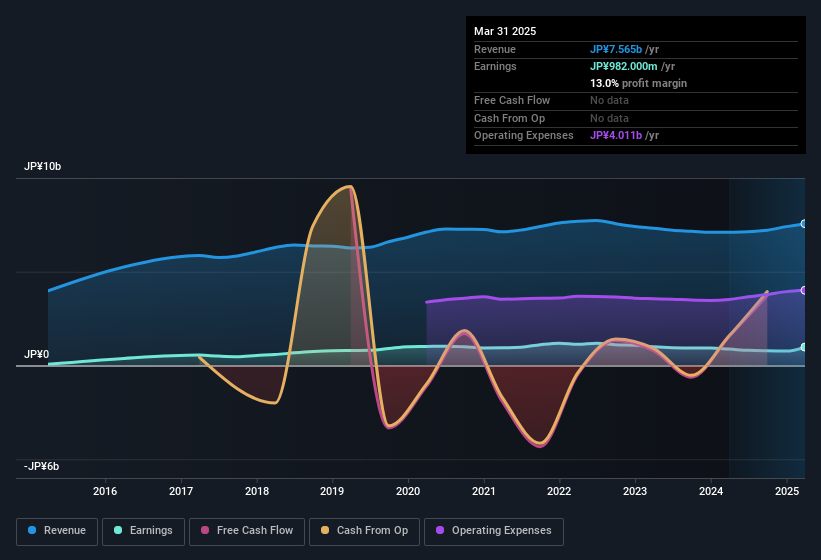The width and height of the screenshot is (821, 560).
Task: Click the 2018 x-axis label
Action: tap(257, 491)
